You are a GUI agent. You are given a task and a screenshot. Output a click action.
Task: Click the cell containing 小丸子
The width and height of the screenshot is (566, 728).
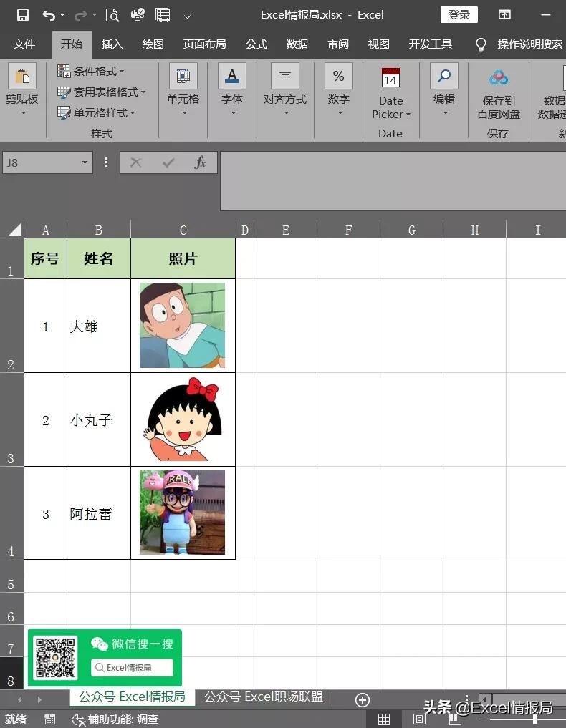tap(99, 419)
